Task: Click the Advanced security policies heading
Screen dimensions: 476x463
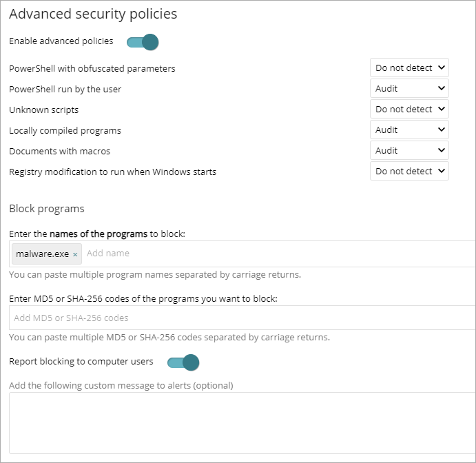Action: click(x=93, y=14)
